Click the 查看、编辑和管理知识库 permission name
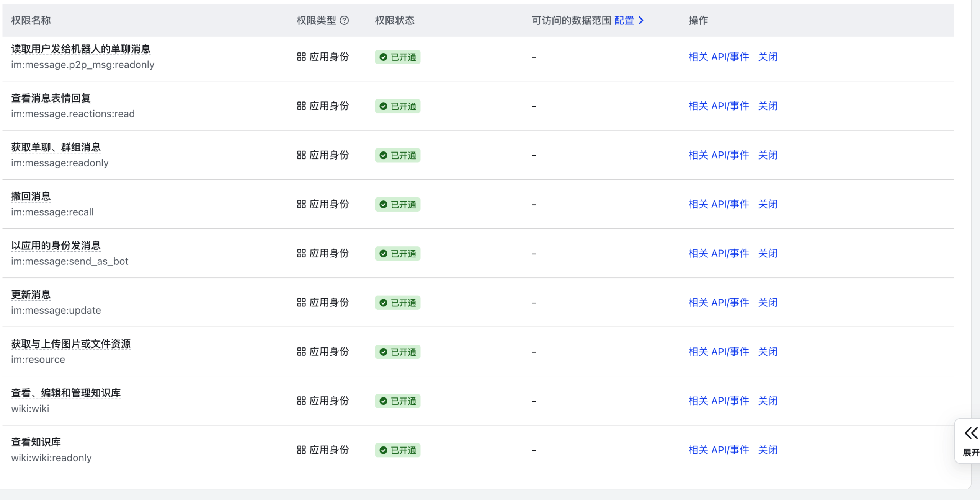Screen dimensions: 980x500 tap(66, 393)
